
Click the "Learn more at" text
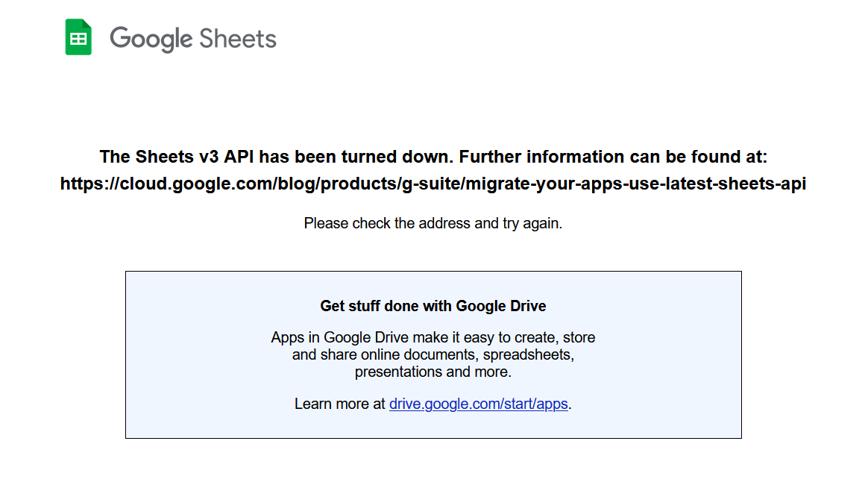[340, 404]
